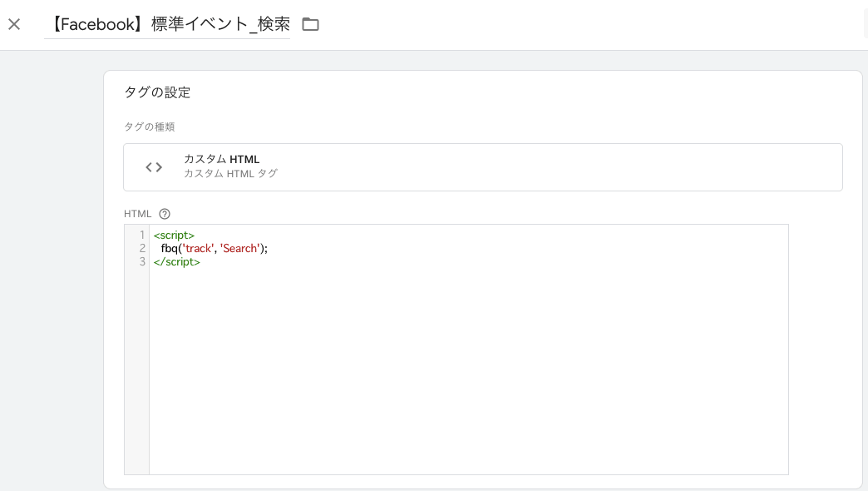Click the closing </script> code line
The width and height of the screenshot is (868, 491).
(x=176, y=261)
